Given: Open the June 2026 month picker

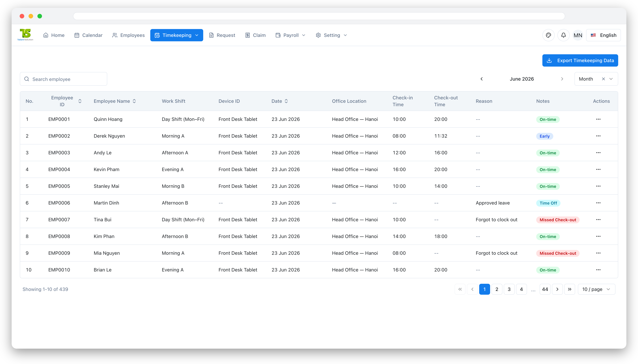Looking at the screenshot, I should 522,79.
